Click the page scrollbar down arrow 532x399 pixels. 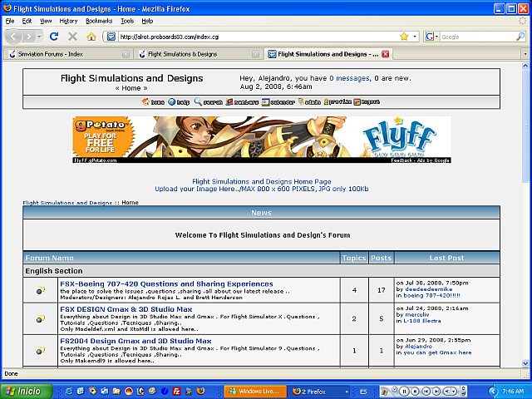tap(525, 363)
